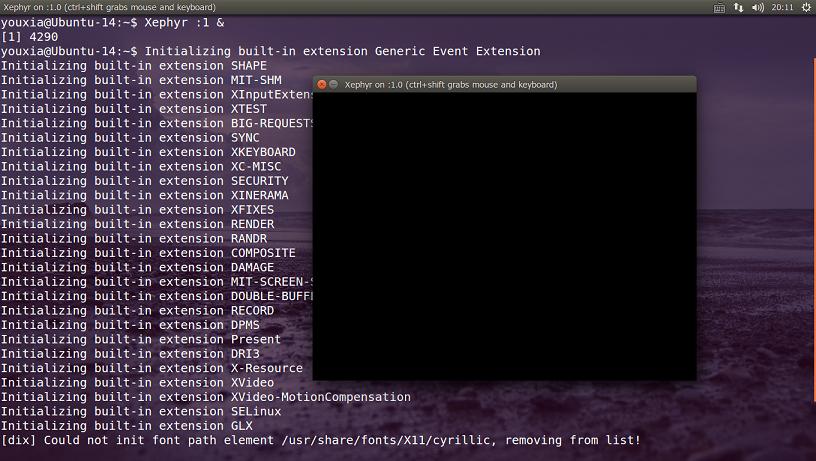Screen dimensions: 816x461
Task: Click the 'XTEST' extension line
Action: click(134, 109)
